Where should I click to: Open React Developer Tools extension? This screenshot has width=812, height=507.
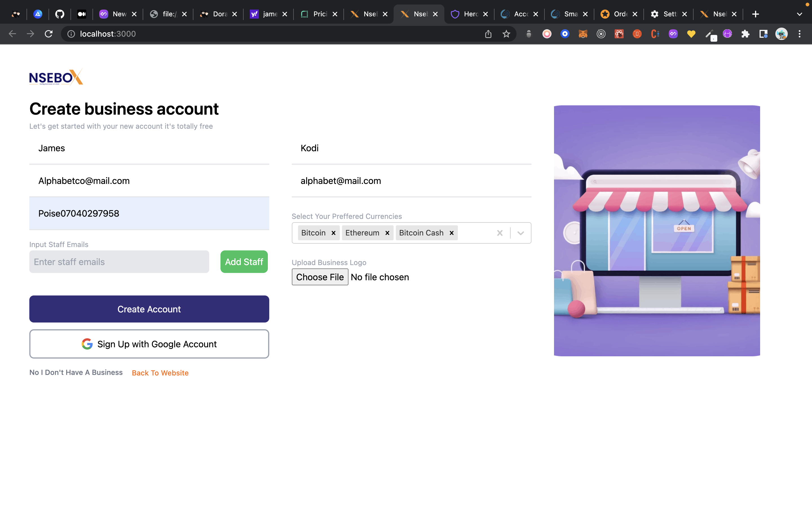click(619, 34)
